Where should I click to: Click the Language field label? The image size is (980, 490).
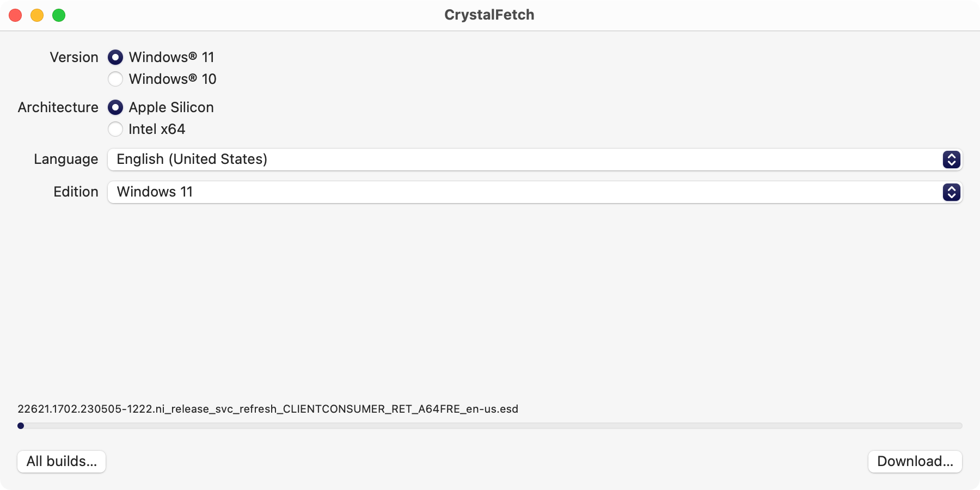(66, 159)
